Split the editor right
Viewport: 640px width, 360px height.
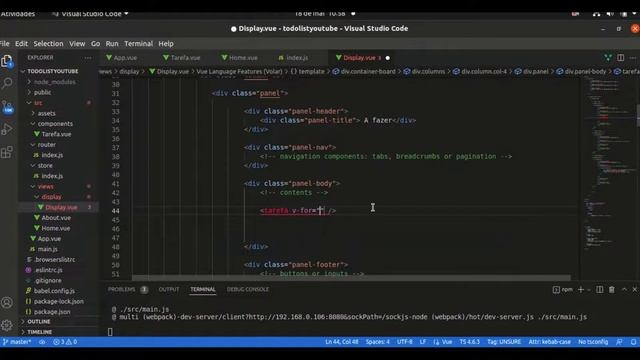[620, 58]
